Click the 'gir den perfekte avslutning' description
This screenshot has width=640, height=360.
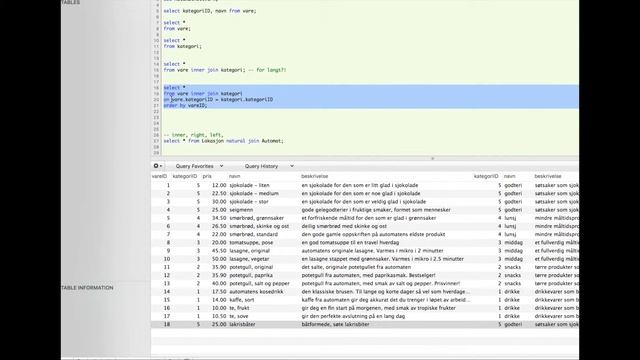(x=353, y=316)
